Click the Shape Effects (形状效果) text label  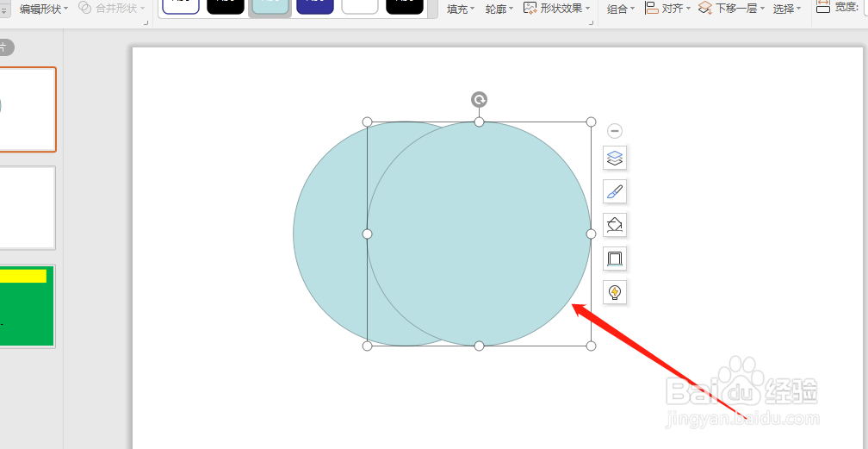pyautogui.click(x=561, y=9)
